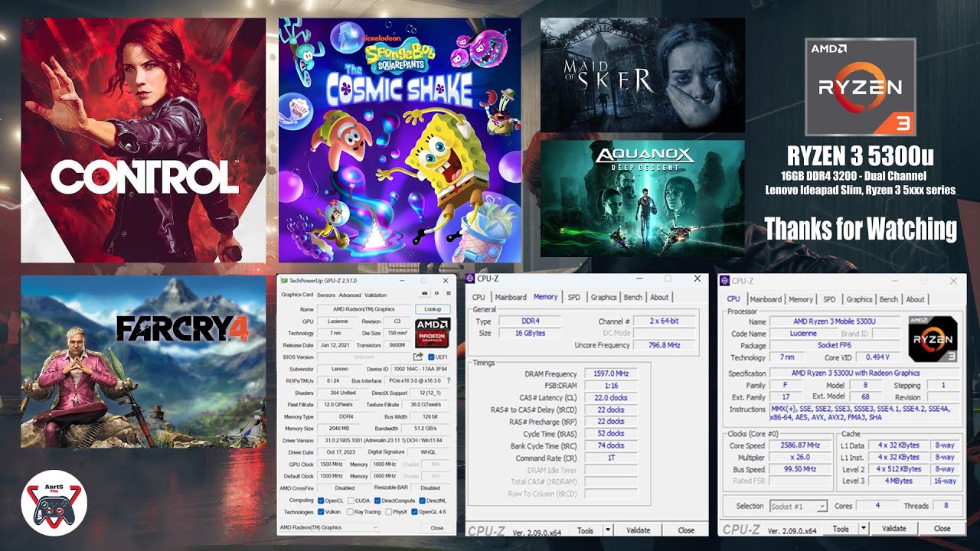The image size is (980, 551).
Task: Click the CAS# Latency value "22.0 clocks"
Action: 611,397
